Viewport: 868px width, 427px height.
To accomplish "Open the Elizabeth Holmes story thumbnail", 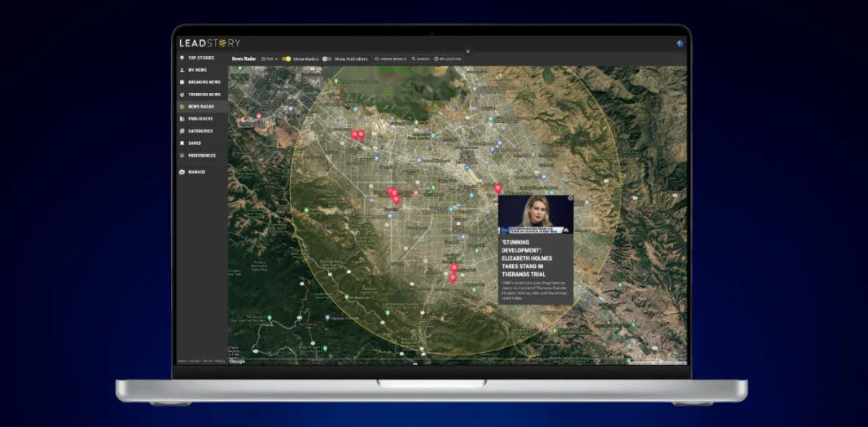I will [x=536, y=214].
